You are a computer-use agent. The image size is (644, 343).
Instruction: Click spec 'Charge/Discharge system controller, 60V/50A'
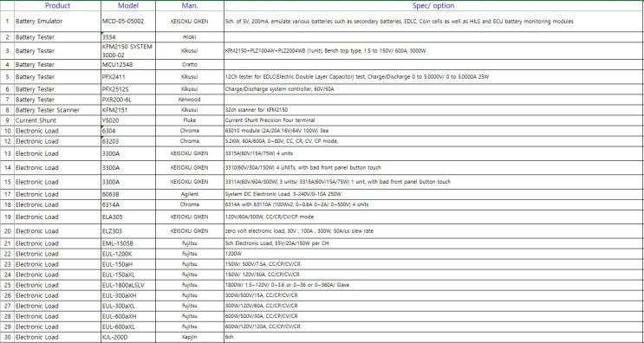[x=433, y=89]
